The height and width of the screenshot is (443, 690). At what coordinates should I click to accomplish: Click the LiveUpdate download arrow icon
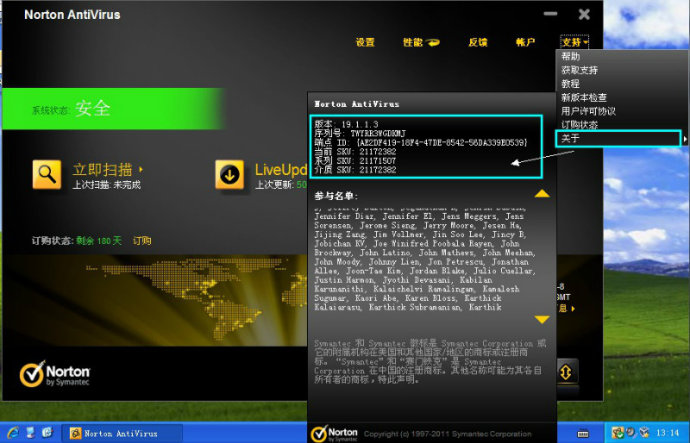point(229,175)
